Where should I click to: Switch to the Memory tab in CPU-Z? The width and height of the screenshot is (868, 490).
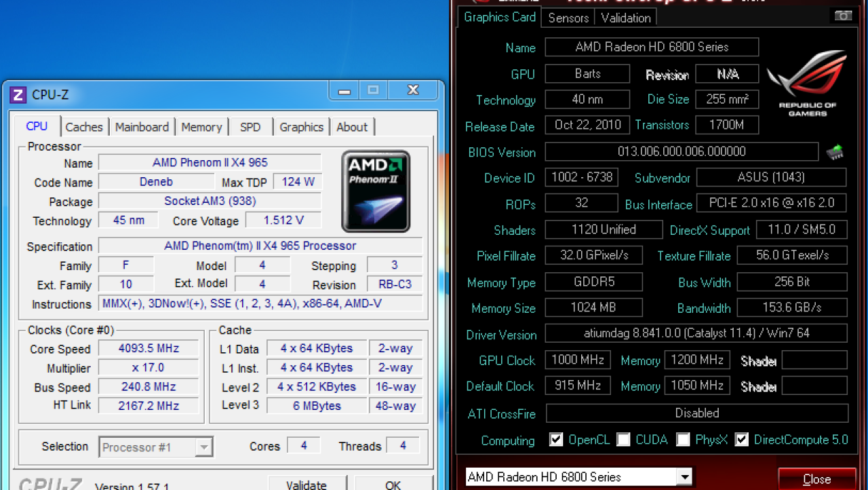coord(201,127)
